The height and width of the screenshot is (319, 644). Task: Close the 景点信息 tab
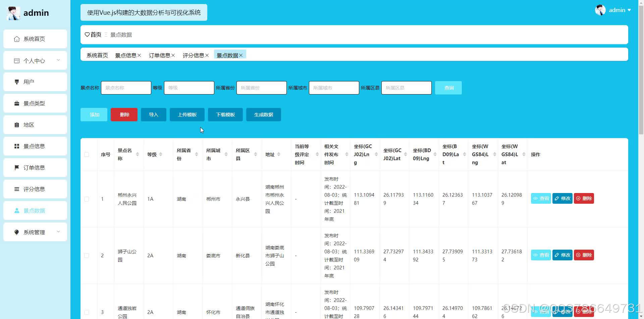pyautogui.click(x=139, y=55)
